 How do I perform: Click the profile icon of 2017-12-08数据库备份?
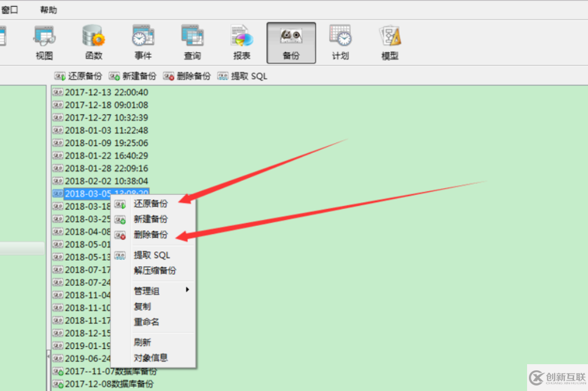(58, 384)
